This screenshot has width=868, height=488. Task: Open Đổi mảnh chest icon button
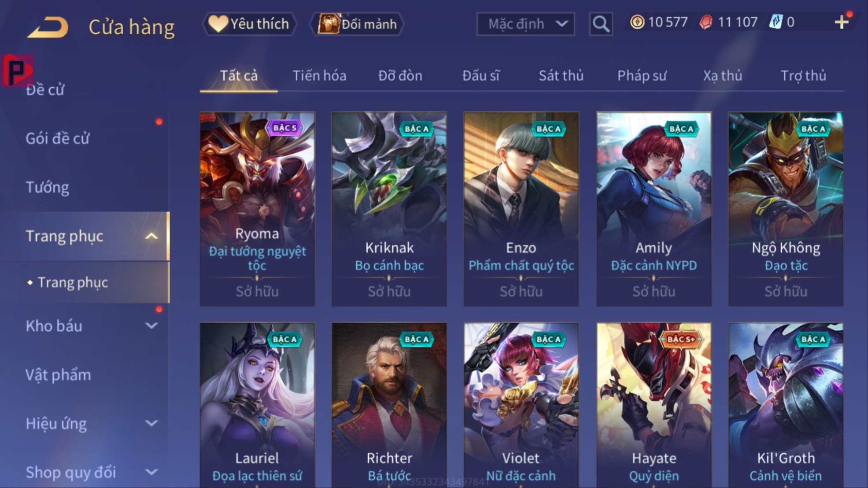coord(358,24)
